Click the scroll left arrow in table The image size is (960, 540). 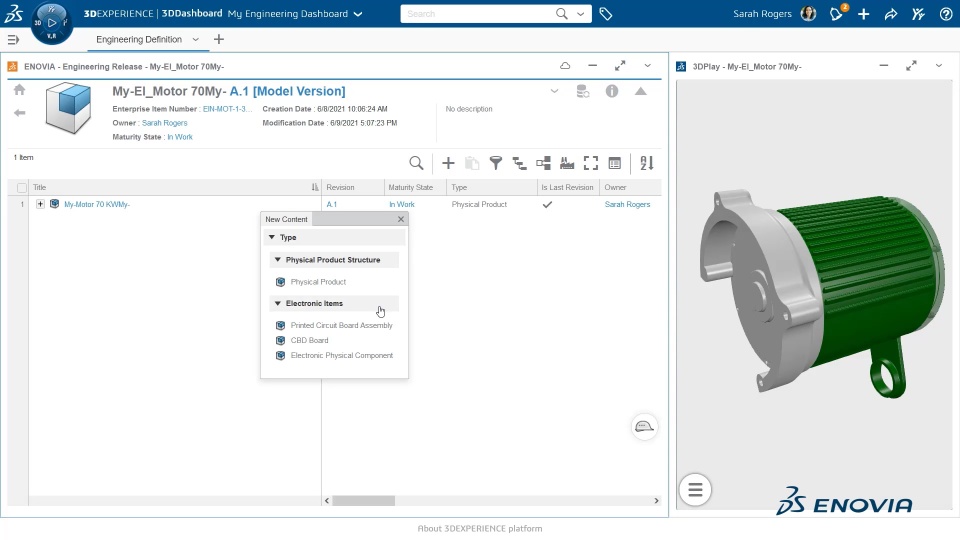tap(327, 501)
